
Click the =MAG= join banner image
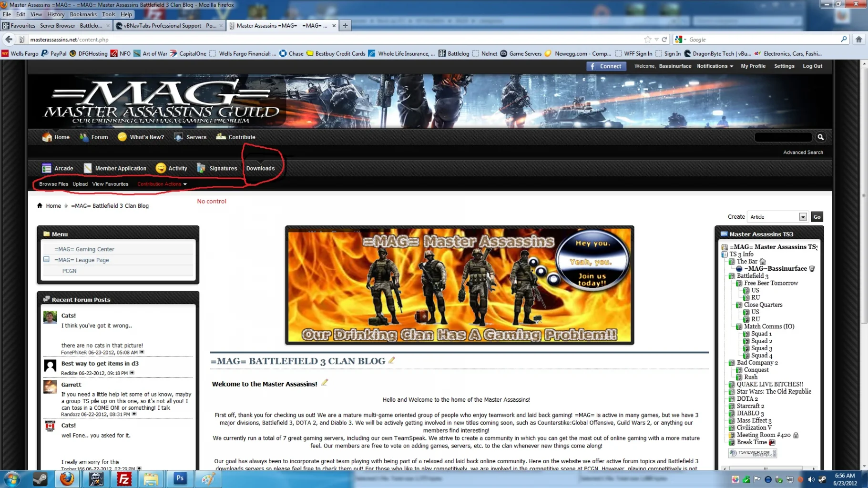point(459,285)
